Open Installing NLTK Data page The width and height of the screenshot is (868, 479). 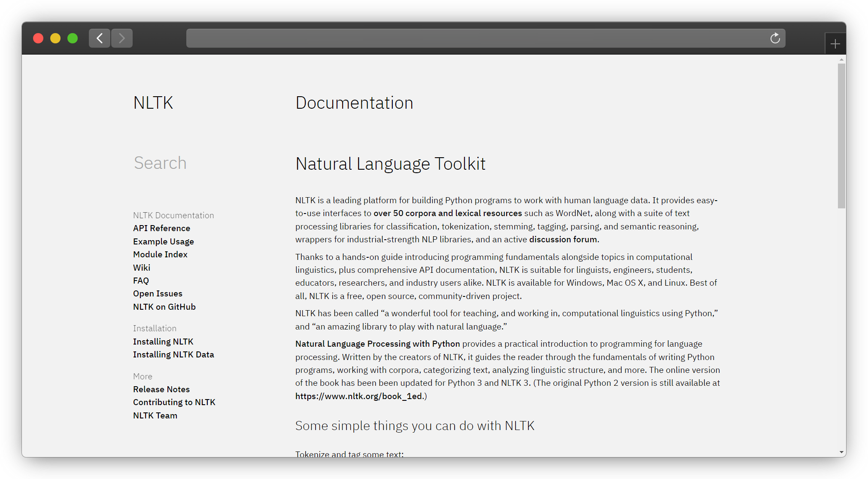click(x=173, y=354)
